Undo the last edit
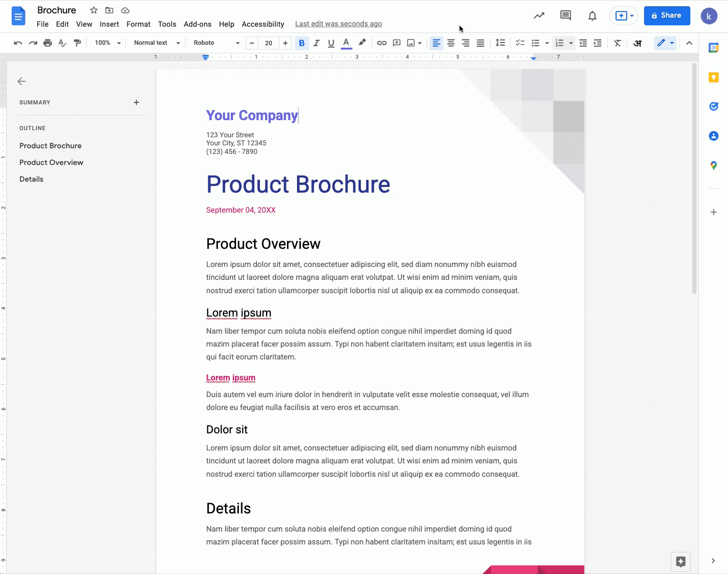728x574 pixels. coord(18,43)
